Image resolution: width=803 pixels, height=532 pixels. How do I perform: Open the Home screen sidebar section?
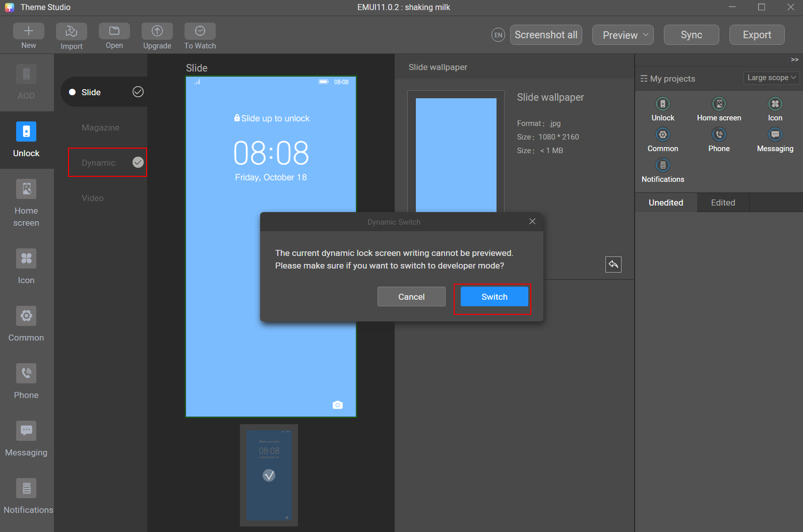(x=26, y=203)
